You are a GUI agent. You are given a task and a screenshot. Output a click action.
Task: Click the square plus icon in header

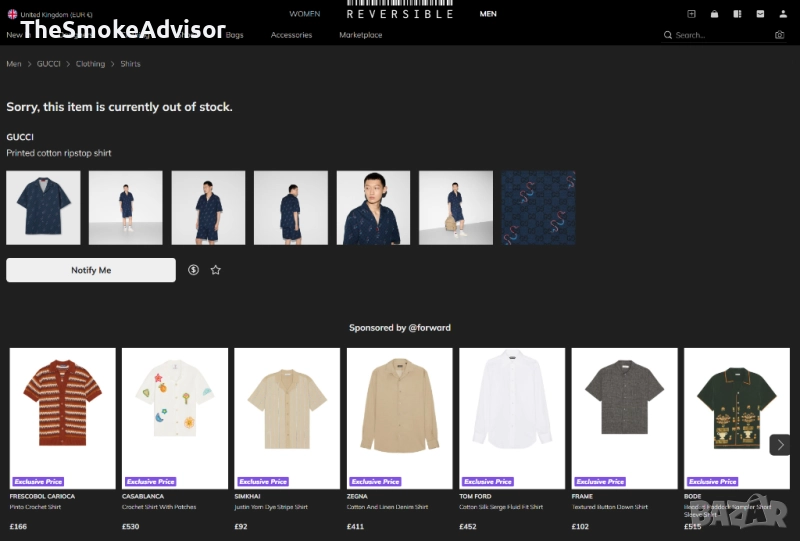[691, 14]
